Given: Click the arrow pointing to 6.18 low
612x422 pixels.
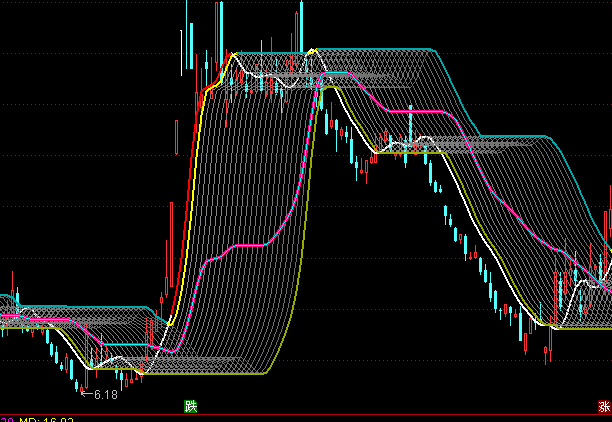Looking at the screenshot, I should 87,394.
